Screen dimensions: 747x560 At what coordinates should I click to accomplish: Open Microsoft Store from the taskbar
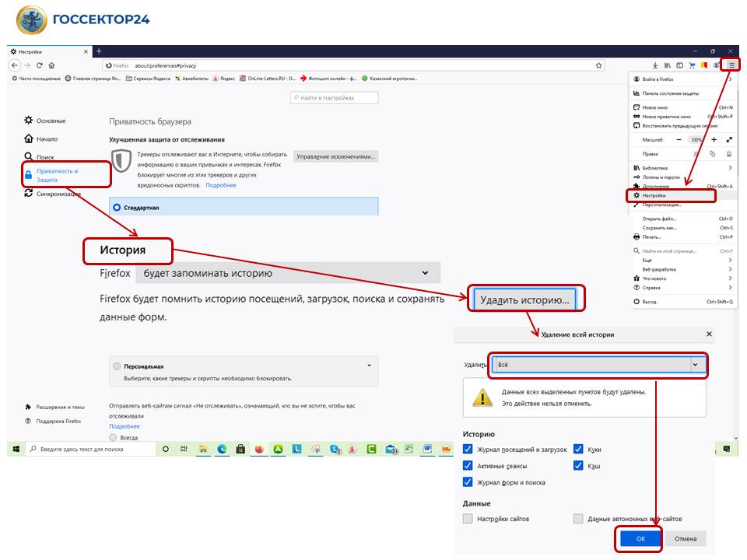tap(240, 449)
